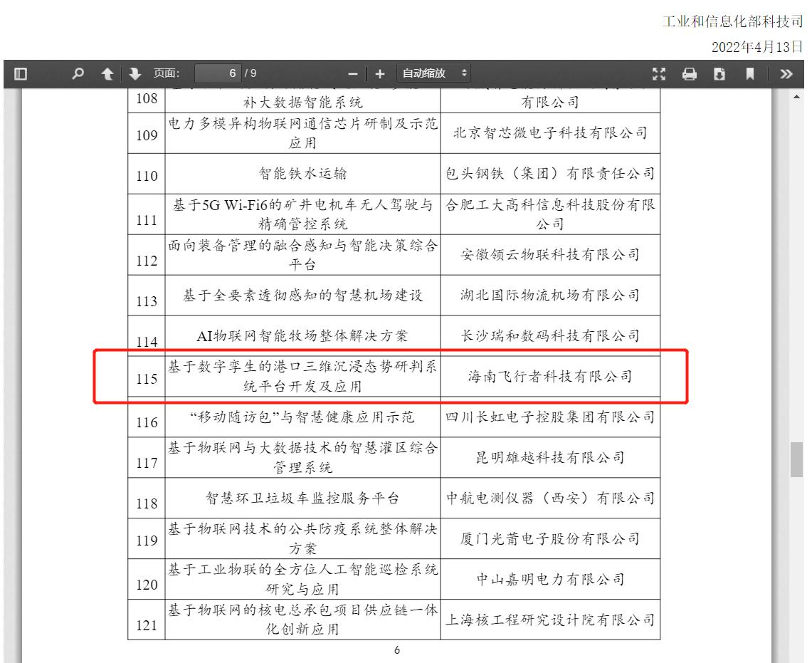
Task: Select the row number 113 cell
Action: (x=147, y=296)
